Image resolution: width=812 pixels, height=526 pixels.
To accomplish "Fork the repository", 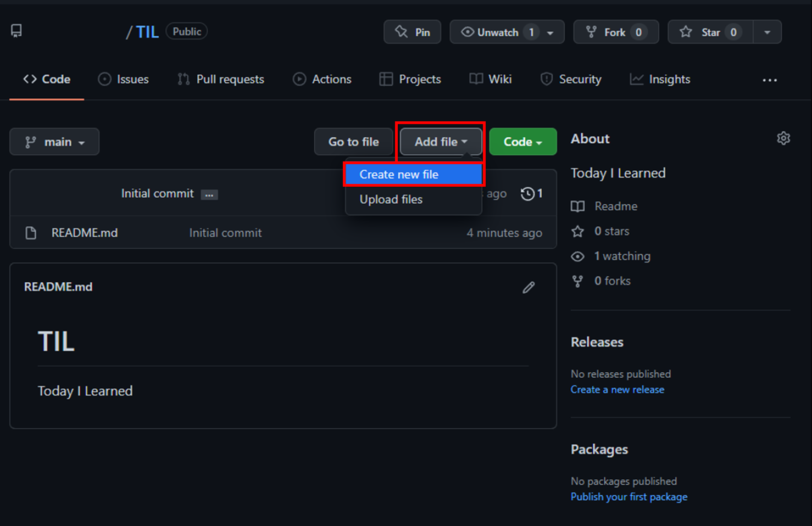I will pyautogui.click(x=616, y=32).
